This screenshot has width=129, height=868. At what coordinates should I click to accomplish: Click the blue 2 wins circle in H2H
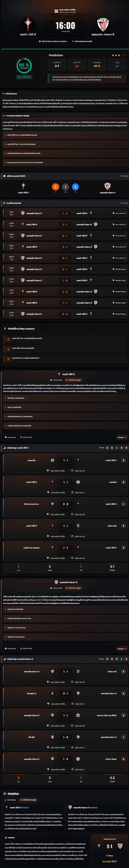point(75,187)
